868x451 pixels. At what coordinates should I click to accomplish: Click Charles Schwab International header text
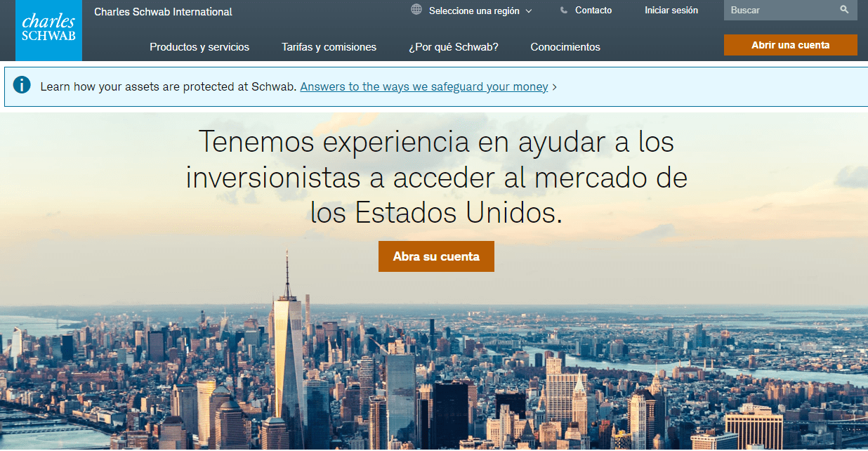[163, 11]
